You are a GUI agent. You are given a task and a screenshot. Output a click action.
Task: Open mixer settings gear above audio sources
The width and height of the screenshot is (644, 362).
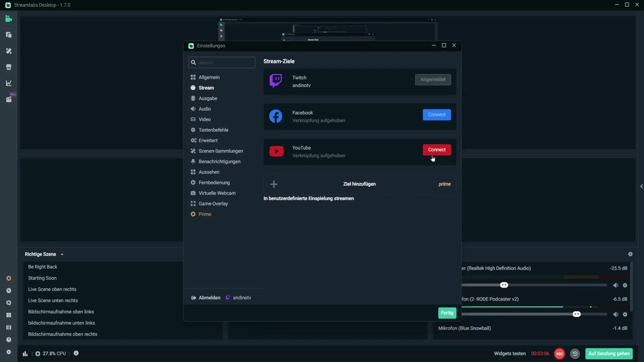[630, 254]
